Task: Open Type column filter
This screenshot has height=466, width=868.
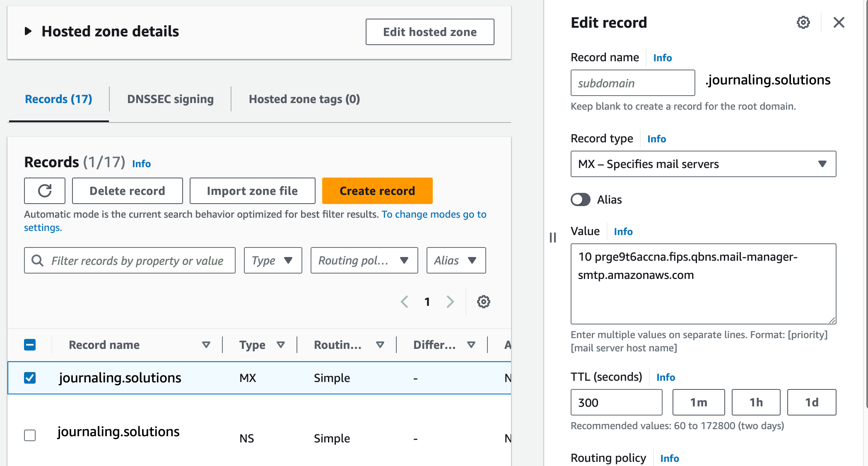Action: [x=281, y=344]
